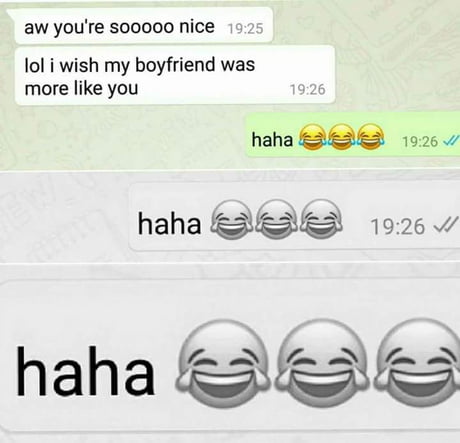This screenshot has height=443, width=460.
Task: Select the green "haha" sent message text
Action: coord(272,140)
